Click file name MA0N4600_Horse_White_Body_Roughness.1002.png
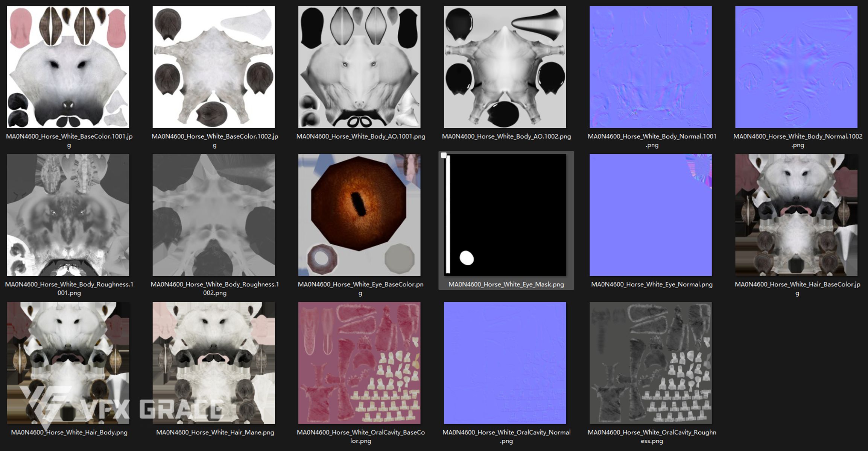The width and height of the screenshot is (868, 451). point(215,289)
